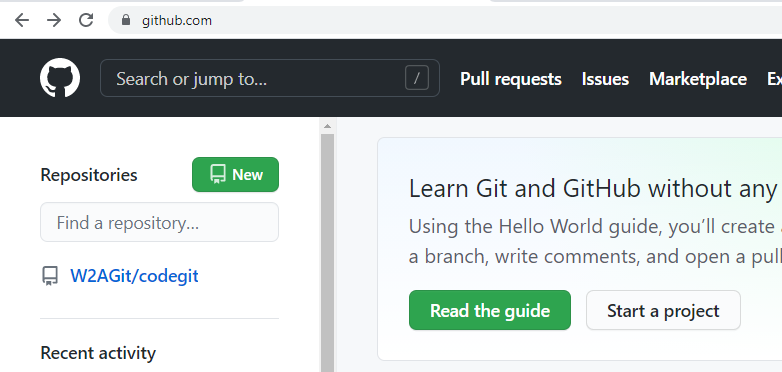Open Marketplace in the header
Screen dimensions: 782x372
698,79
